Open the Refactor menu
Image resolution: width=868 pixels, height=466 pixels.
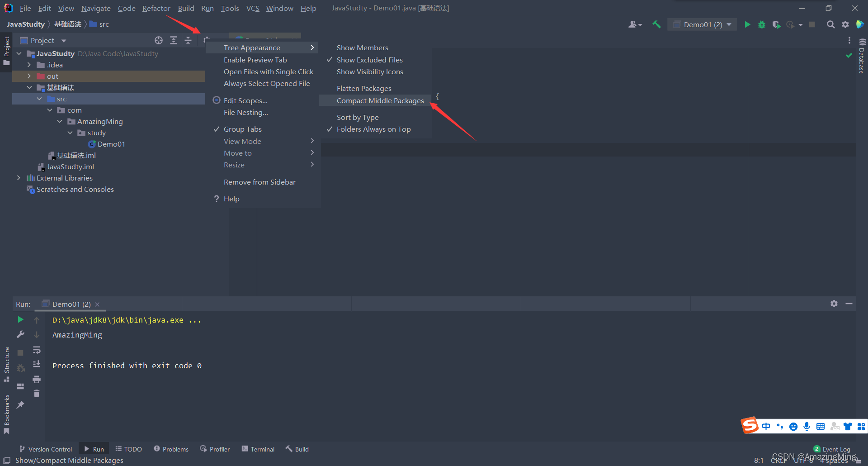tap(156, 8)
